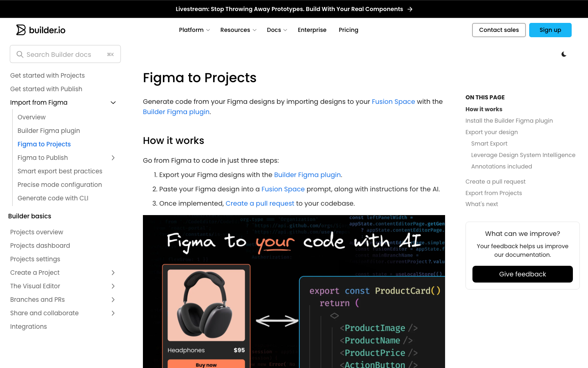Click Fusion Space link in step 2
Viewport: 588px width, 368px height.
point(283,189)
